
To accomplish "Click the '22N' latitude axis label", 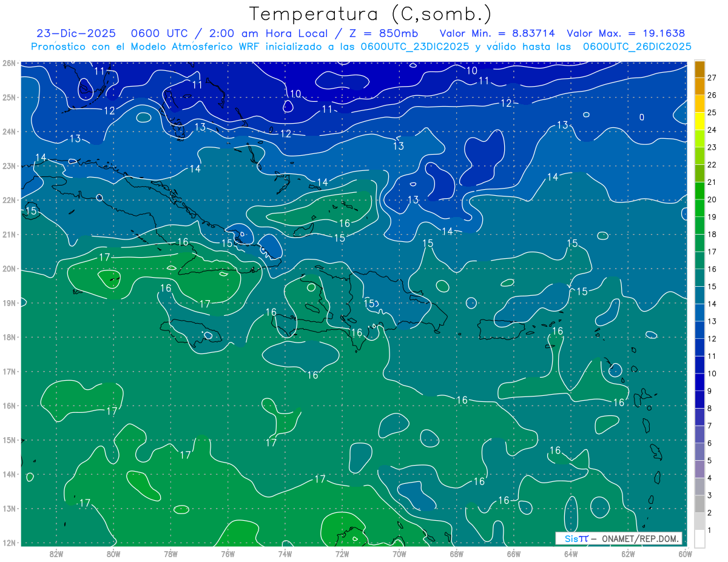I will 9,199.
